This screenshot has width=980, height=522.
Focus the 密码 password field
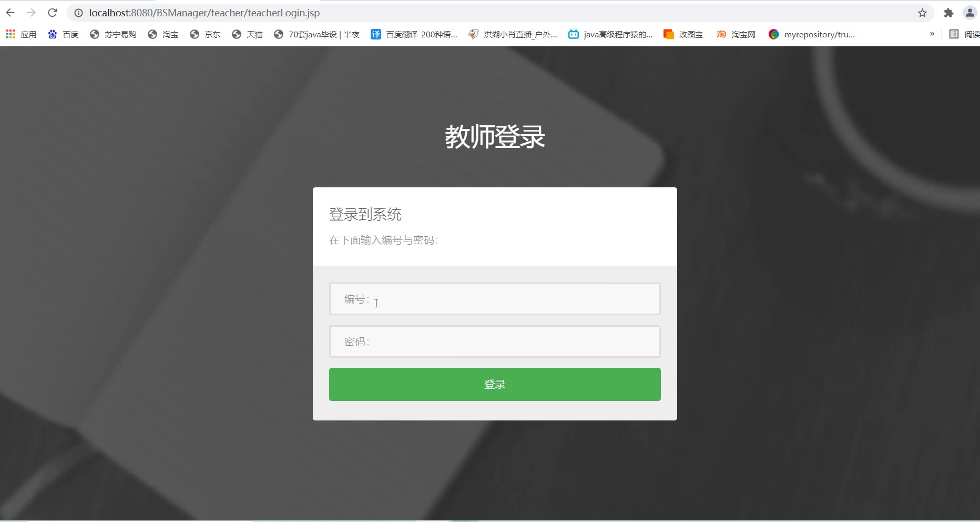(495, 342)
